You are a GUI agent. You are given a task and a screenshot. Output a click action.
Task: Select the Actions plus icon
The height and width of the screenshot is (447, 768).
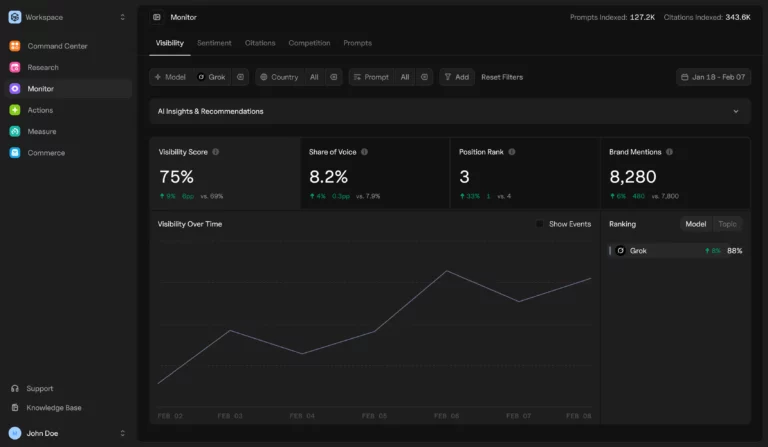point(15,110)
